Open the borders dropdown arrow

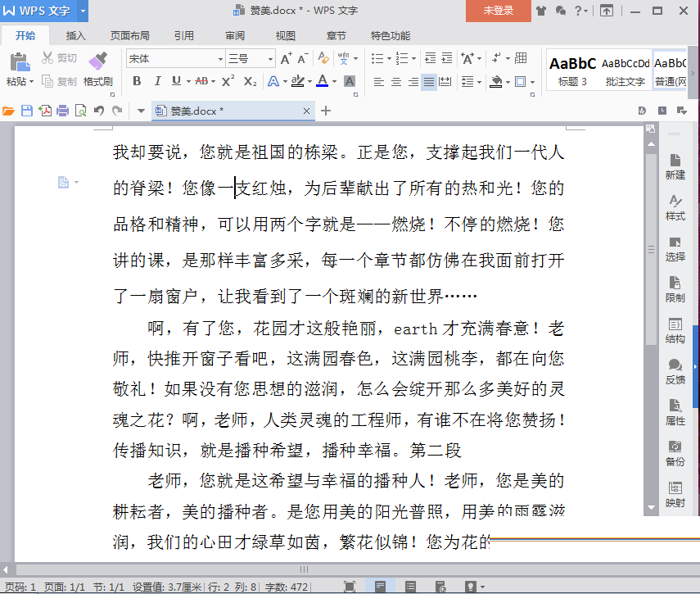(533, 82)
